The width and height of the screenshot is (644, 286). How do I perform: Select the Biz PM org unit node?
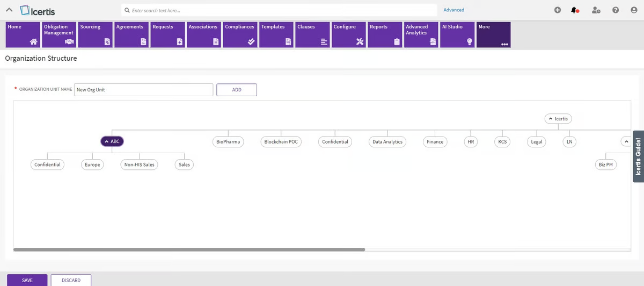605,165
